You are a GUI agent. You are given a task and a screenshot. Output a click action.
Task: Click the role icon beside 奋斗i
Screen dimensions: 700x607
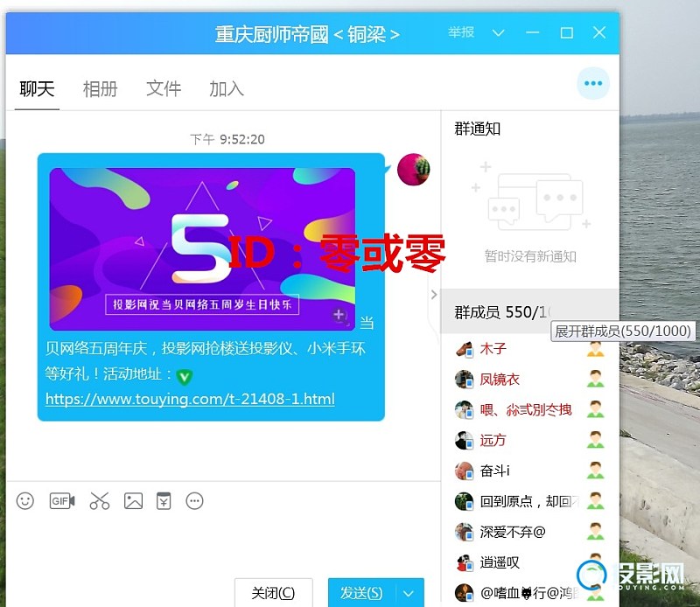pyautogui.click(x=596, y=470)
